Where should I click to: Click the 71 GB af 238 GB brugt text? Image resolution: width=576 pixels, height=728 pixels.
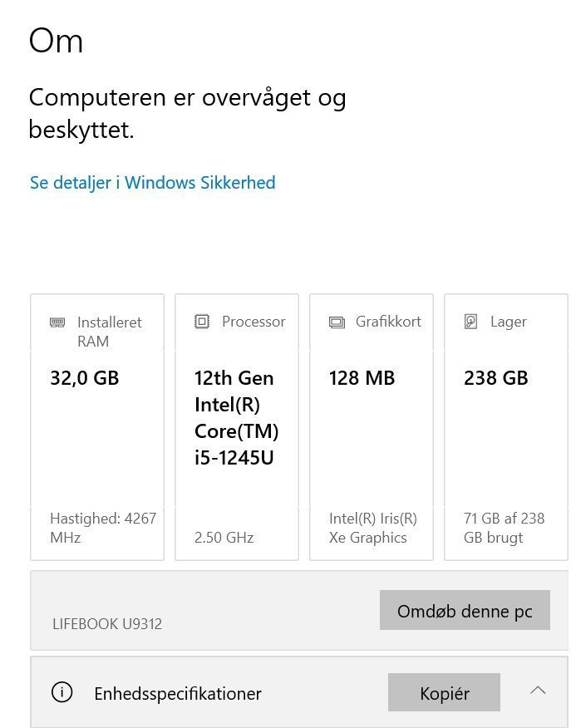pos(504,528)
